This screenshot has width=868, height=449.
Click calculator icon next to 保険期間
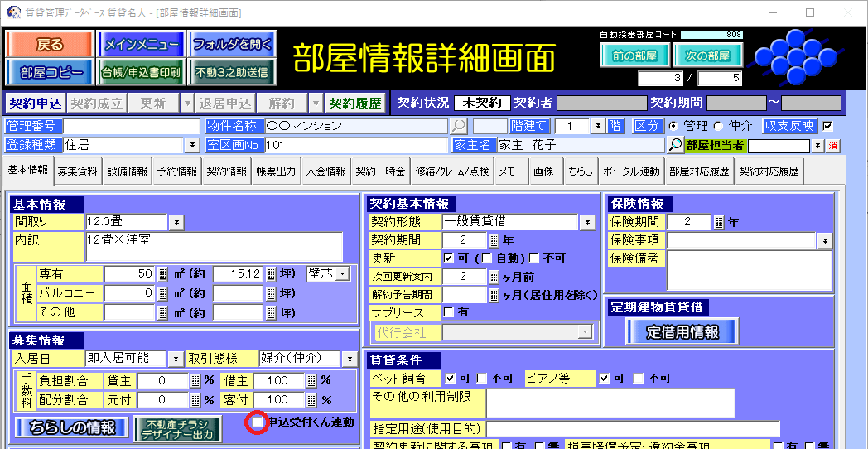point(719,222)
